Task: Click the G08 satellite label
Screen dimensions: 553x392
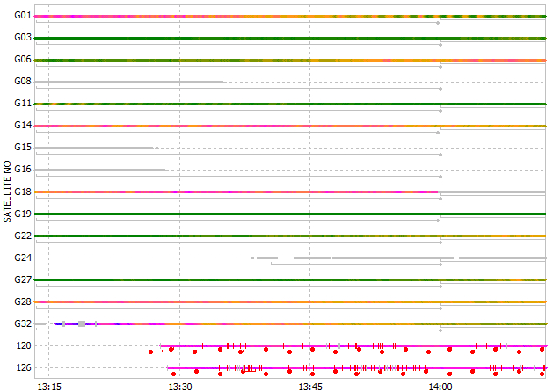Action: tap(23, 82)
